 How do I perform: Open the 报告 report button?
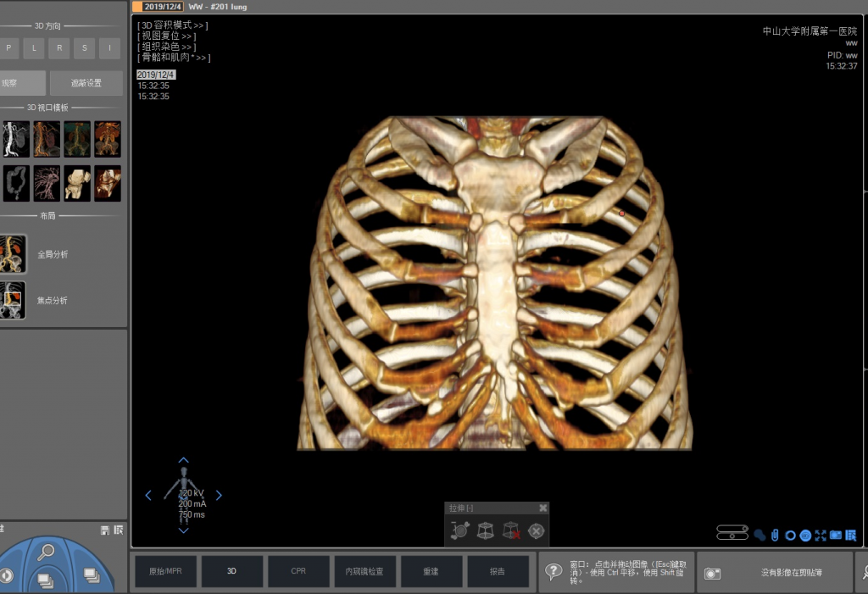(x=498, y=572)
